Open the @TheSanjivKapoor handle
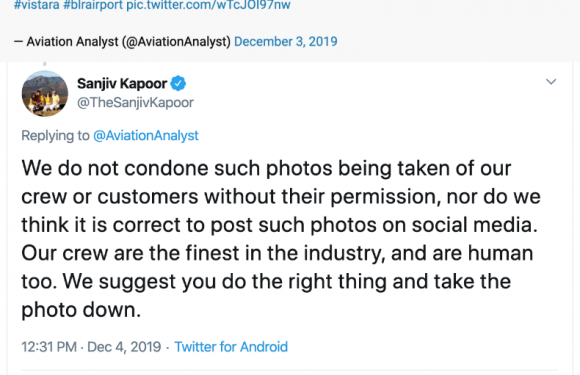 coord(135,102)
